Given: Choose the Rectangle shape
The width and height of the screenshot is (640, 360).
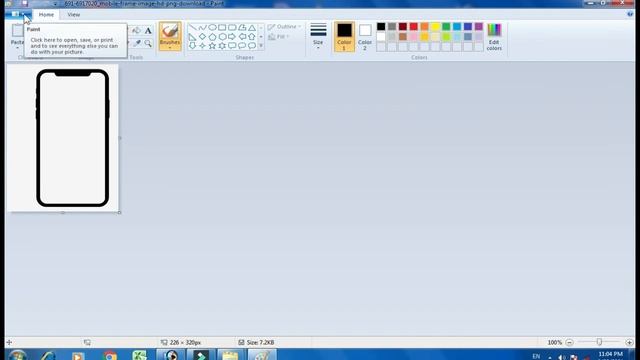Looking at the screenshot, I should pyautogui.click(x=222, y=27).
